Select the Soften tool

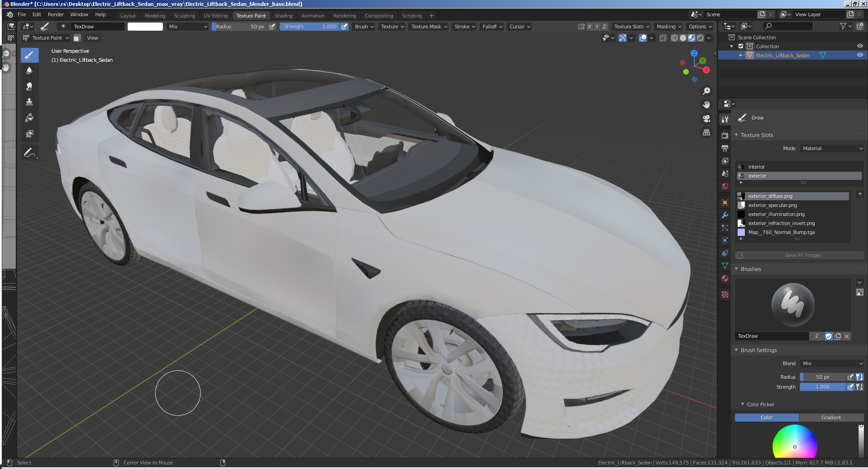(x=29, y=71)
